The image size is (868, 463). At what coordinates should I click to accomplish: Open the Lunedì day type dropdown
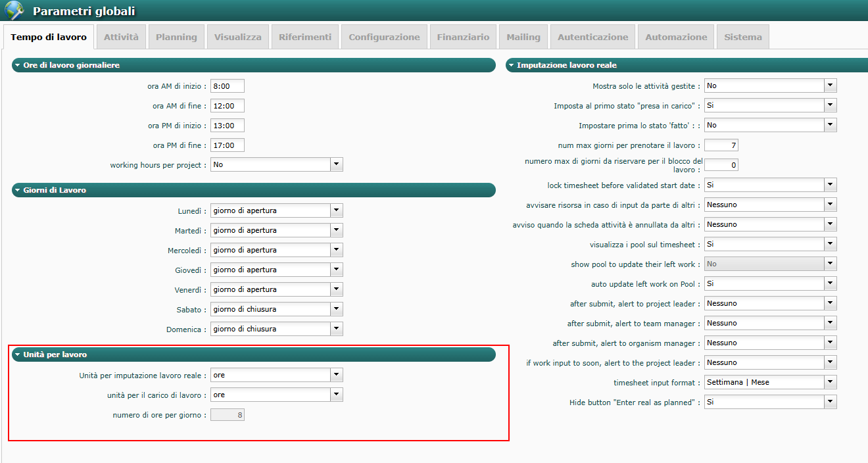click(336, 210)
